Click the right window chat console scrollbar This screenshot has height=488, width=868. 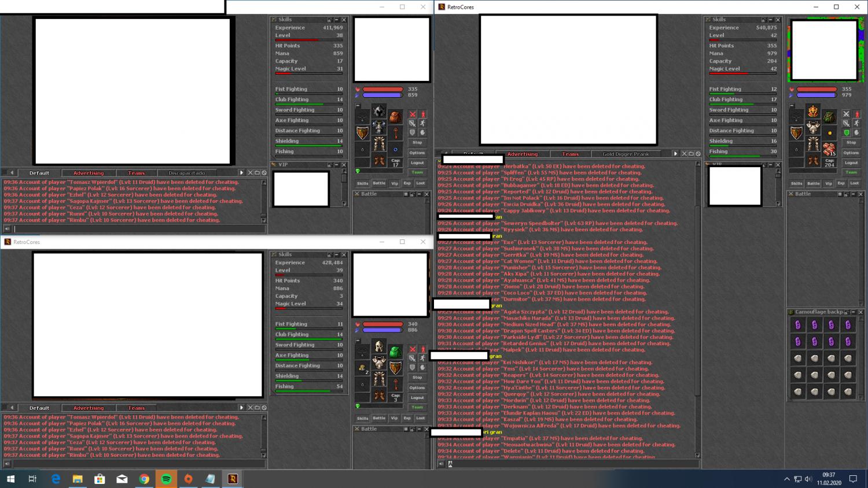(x=697, y=289)
